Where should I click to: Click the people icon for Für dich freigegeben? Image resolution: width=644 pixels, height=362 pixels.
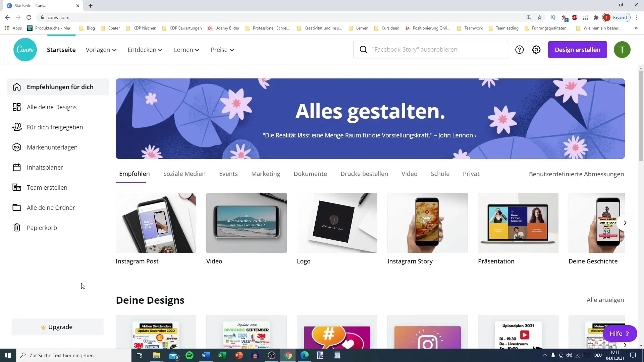point(17,127)
